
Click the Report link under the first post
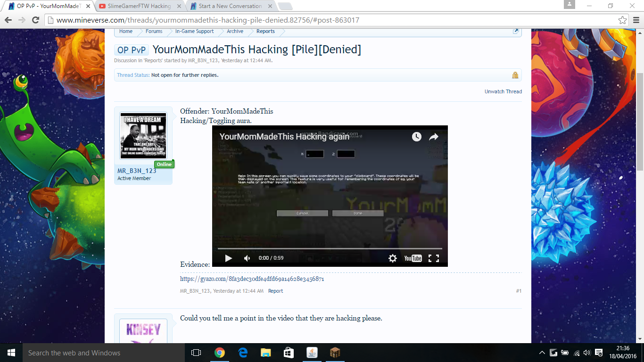[275, 291]
